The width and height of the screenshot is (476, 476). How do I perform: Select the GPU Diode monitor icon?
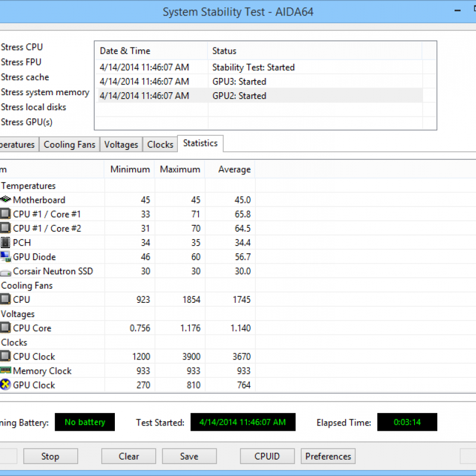5,257
